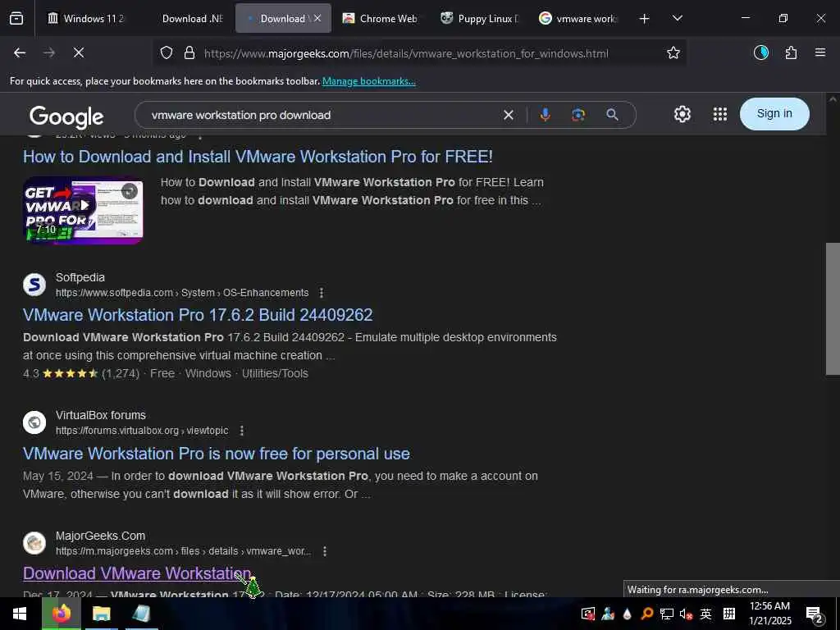Switch to the Chrome Web tab

click(381, 18)
